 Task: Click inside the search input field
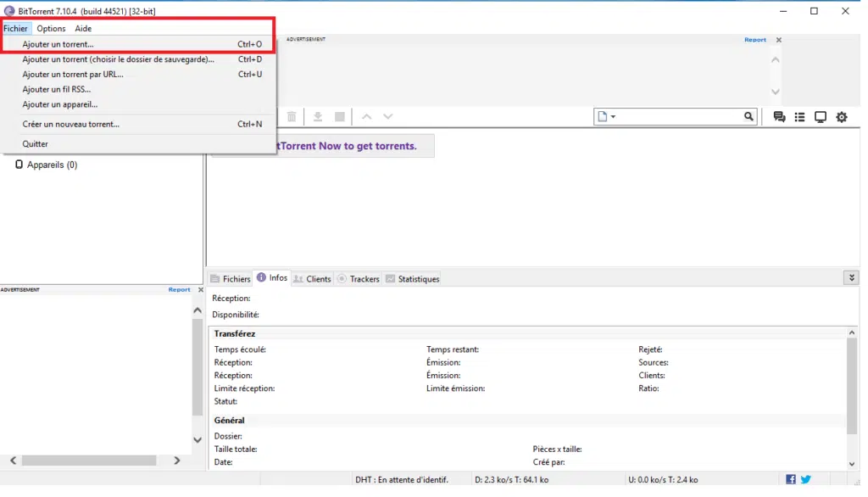(680, 116)
